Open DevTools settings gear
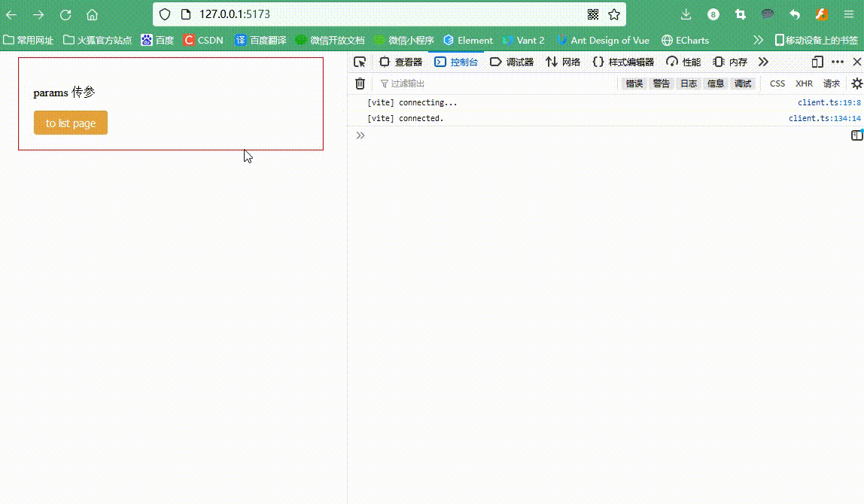Viewport: 864px width, 504px height. pyautogui.click(x=856, y=83)
